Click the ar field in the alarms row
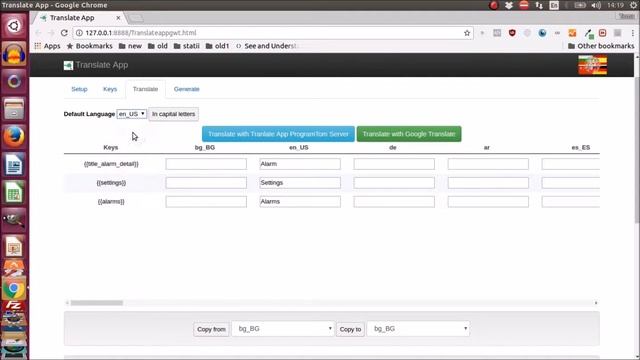 488,201
